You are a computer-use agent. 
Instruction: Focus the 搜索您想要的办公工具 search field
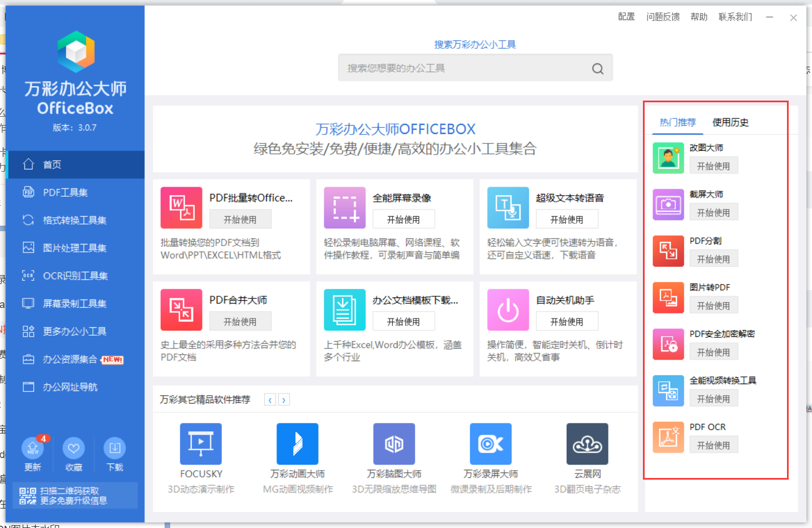(x=476, y=68)
